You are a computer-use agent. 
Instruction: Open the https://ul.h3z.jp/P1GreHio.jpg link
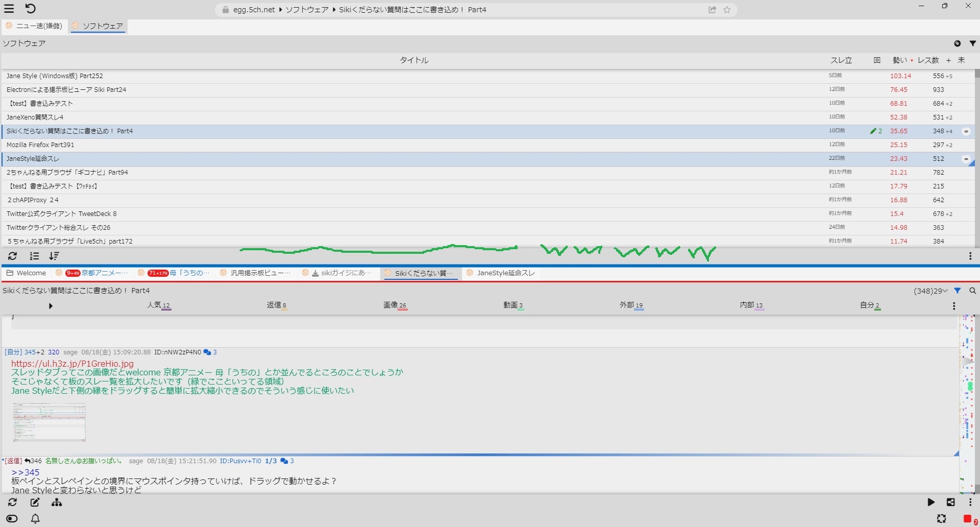(72, 364)
